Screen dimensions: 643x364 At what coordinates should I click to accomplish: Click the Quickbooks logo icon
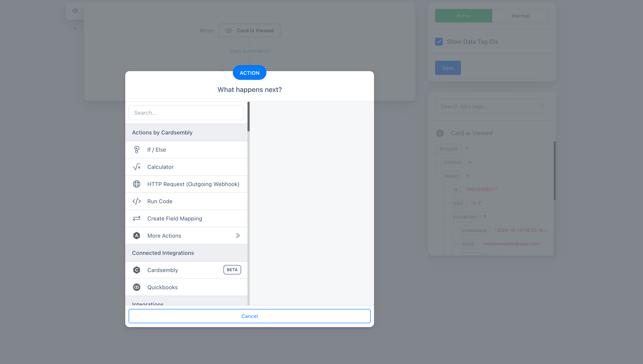point(137,287)
